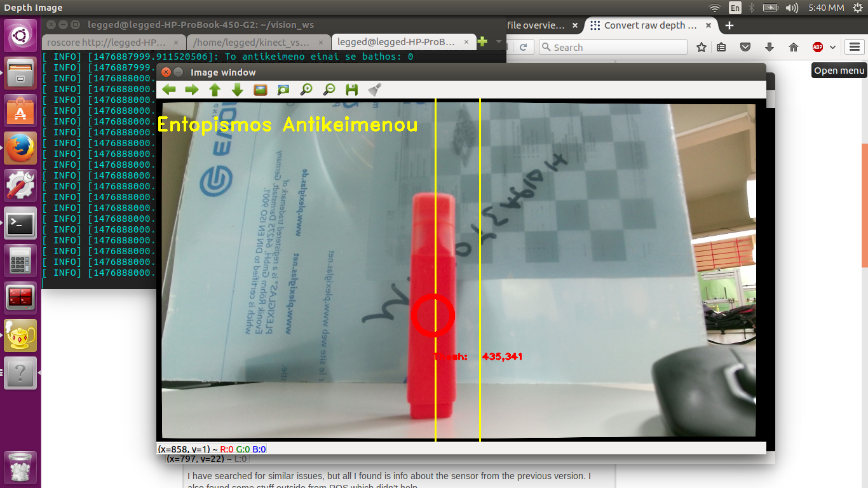Bookmark this page with the star icon
868x488 pixels.
click(702, 47)
